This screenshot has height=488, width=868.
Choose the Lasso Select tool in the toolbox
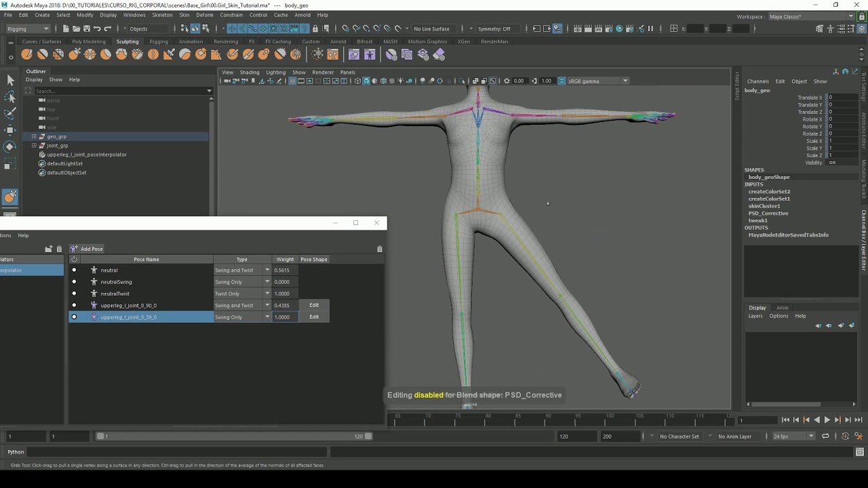pyautogui.click(x=10, y=98)
